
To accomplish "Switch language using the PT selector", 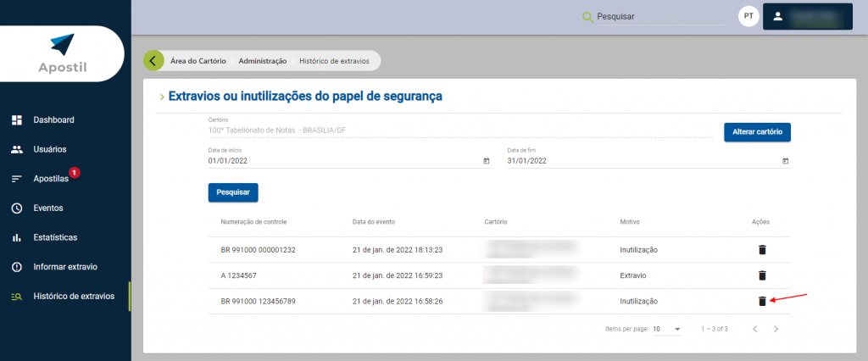I will click(748, 17).
